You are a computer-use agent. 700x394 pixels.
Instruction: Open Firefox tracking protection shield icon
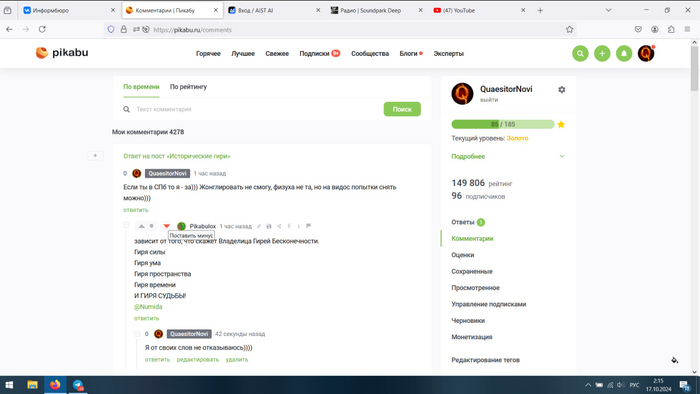click(111, 29)
